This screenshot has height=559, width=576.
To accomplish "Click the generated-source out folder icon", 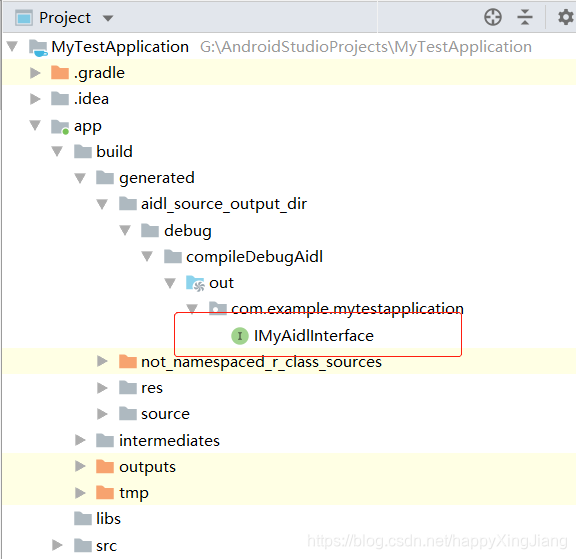I will 195,283.
